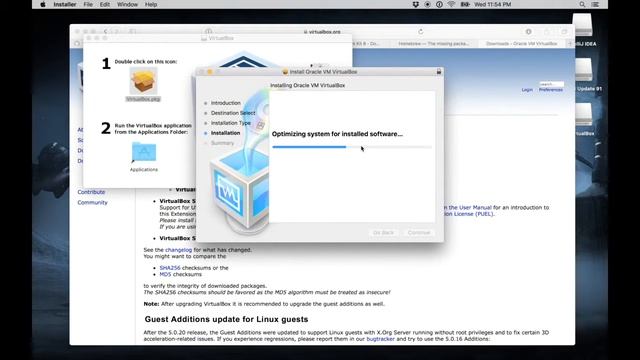Open the MD5 checksums link
Image resolution: width=640 pixels, height=360 pixels.
(165, 274)
